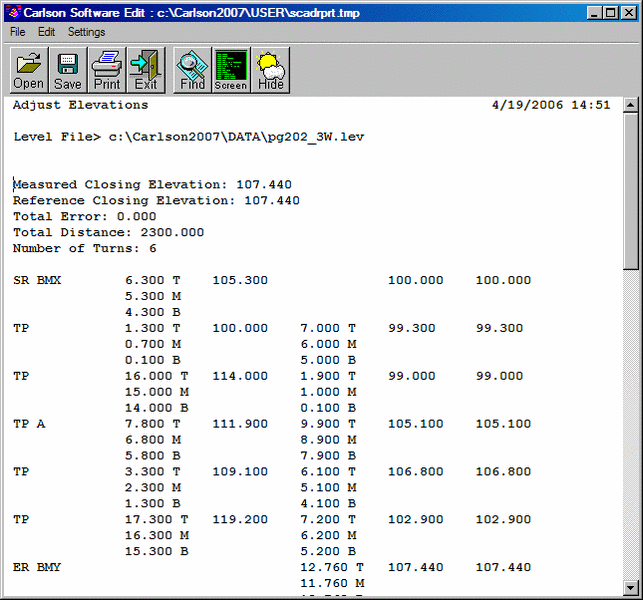Click the Level File path line

click(189, 137)
